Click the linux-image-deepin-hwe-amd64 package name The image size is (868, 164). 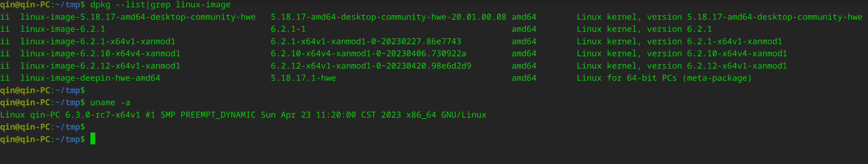point(90,78)
